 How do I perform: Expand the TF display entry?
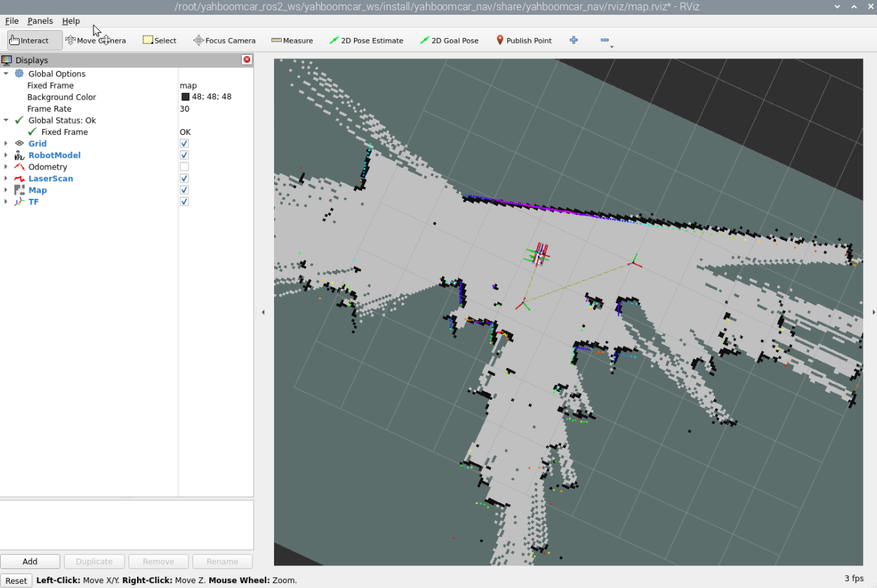point(6,202)
